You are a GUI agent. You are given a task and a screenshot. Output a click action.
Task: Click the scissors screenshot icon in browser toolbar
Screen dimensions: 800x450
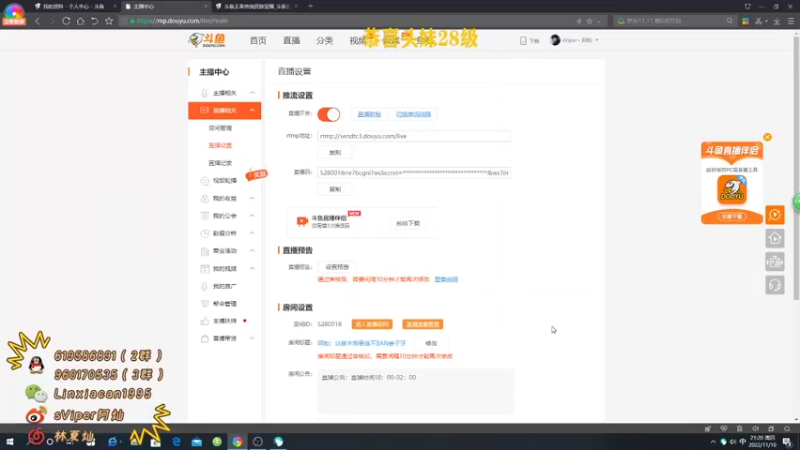tap(759, 21)
